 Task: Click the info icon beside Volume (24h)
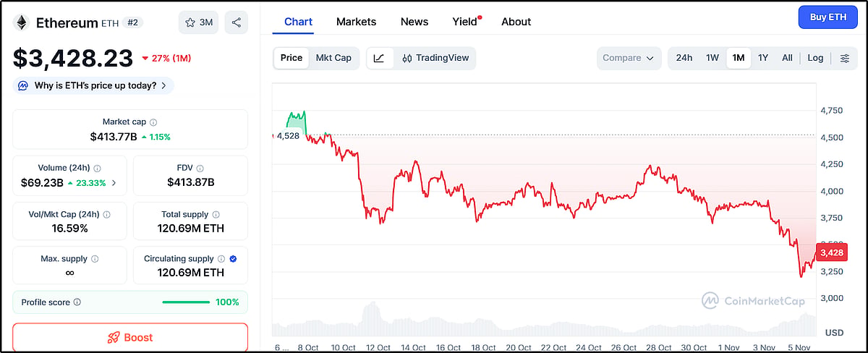(98, 168)
